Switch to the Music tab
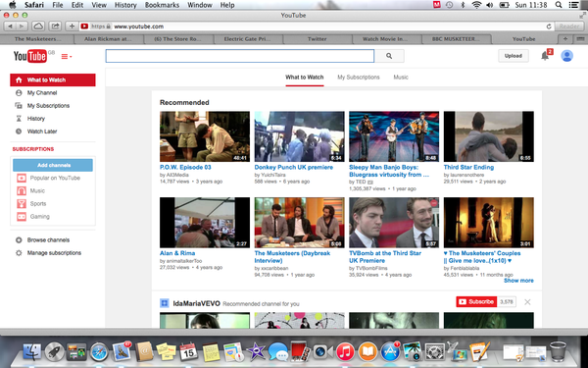 click(401, 77)
